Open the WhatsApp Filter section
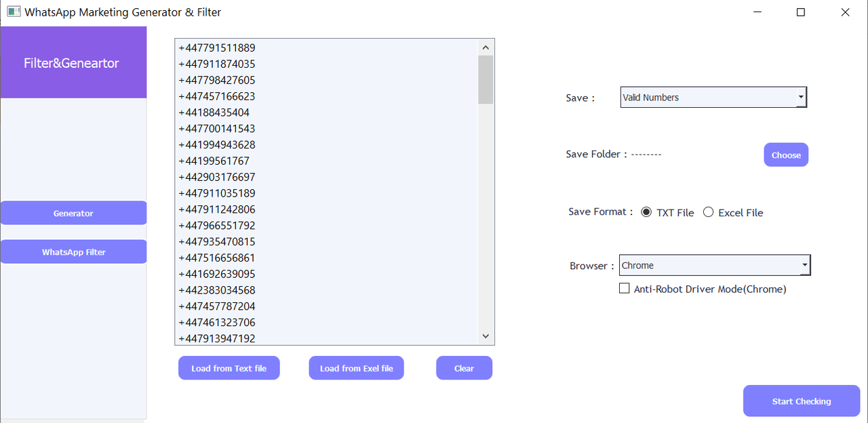This screenshot has height=423, width=868. [73, 251]
